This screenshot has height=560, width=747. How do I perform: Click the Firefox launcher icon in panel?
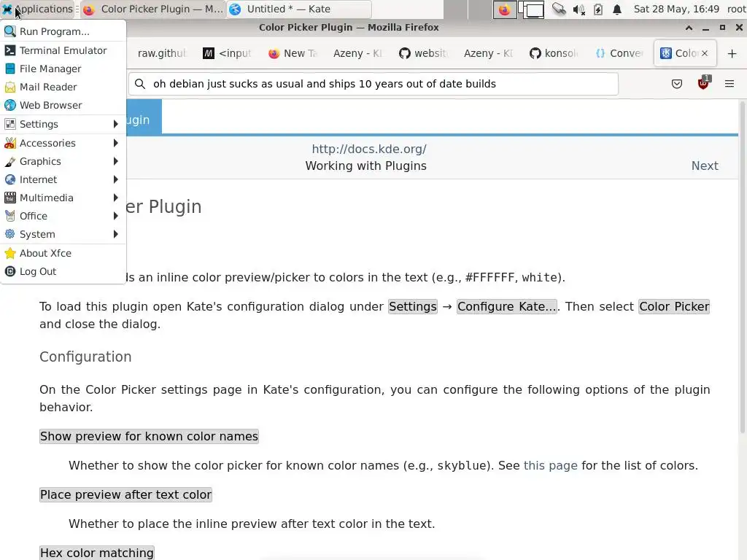pos(504,9)
